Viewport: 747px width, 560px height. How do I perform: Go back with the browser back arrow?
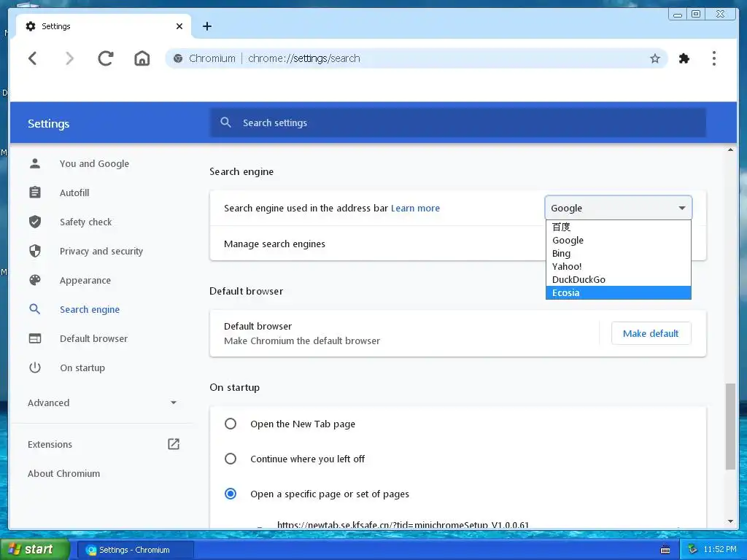pyautogui.click(x=32, y=58)
